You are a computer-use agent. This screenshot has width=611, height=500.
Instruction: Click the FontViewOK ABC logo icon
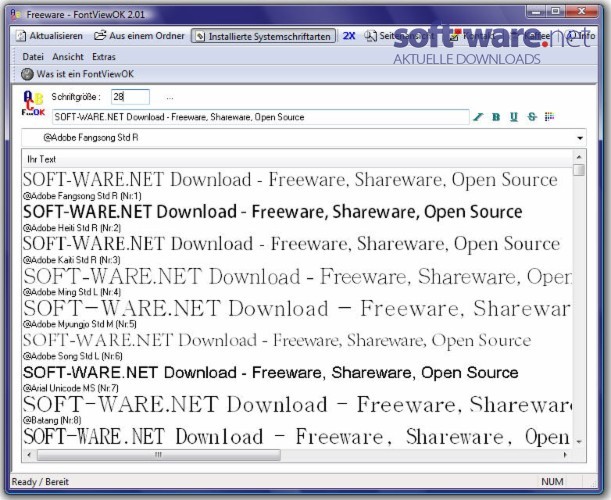(34, 103)
